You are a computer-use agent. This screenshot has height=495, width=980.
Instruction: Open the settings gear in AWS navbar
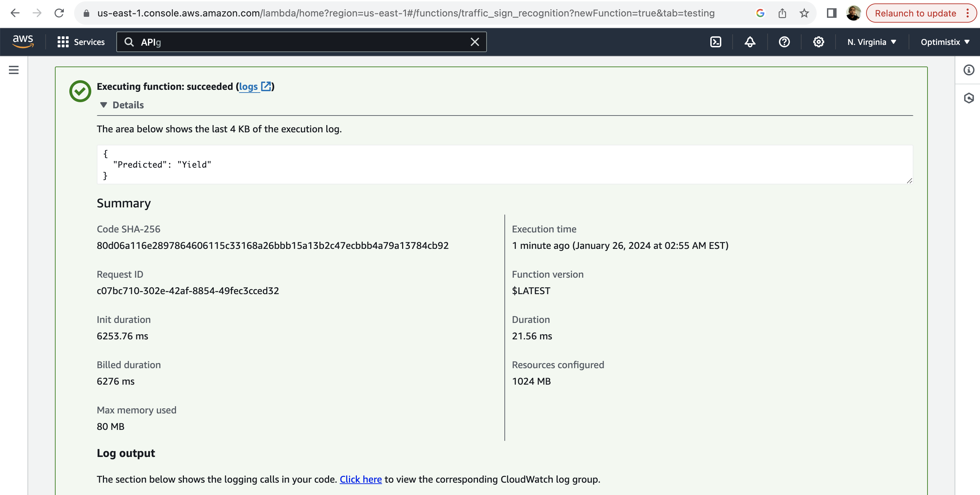point(818,42)
